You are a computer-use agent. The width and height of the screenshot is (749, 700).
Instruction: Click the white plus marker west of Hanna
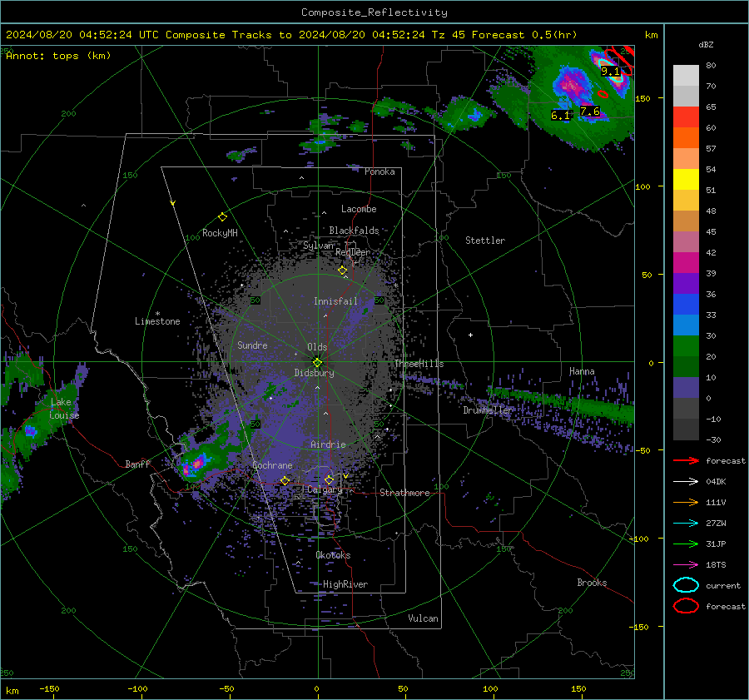(x=470, y=335)
